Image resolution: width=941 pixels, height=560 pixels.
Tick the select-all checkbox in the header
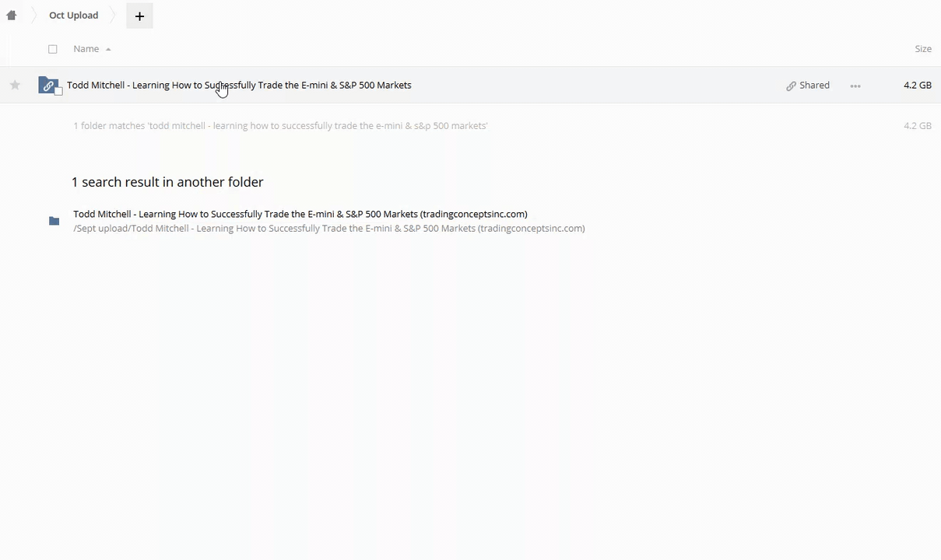click(53, 49)
